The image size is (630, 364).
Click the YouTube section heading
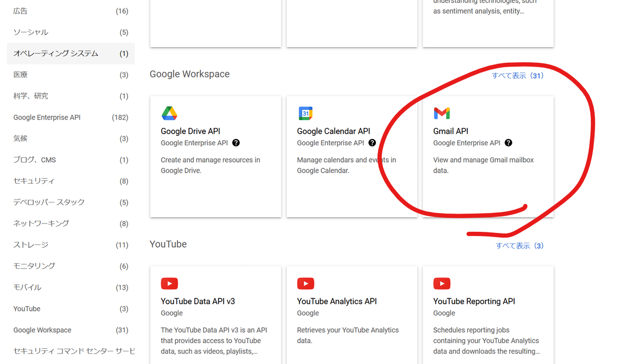point(168,244)
